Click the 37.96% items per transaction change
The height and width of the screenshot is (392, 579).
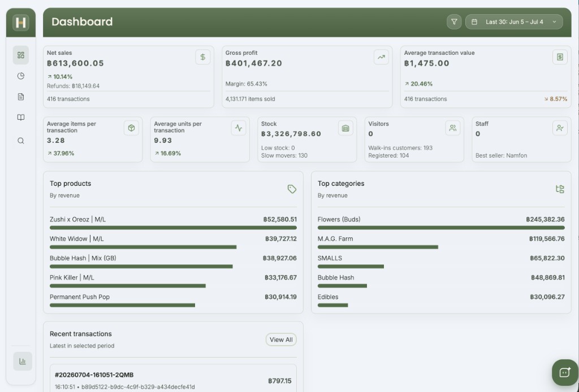tap(61, 154)
